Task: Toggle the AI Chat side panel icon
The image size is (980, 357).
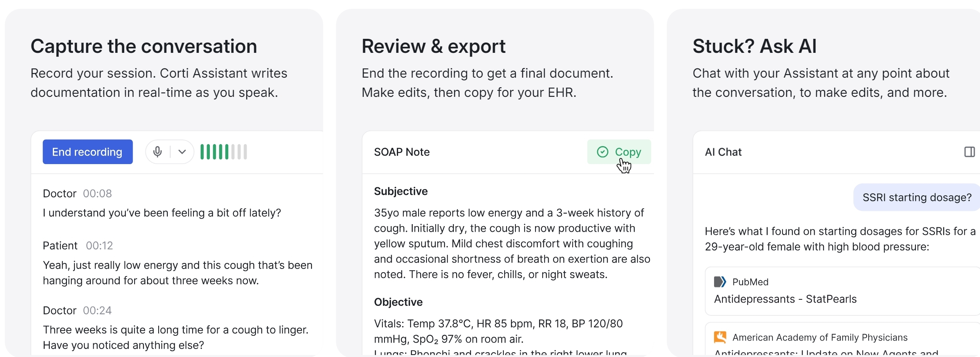Action: click(969, 152)
